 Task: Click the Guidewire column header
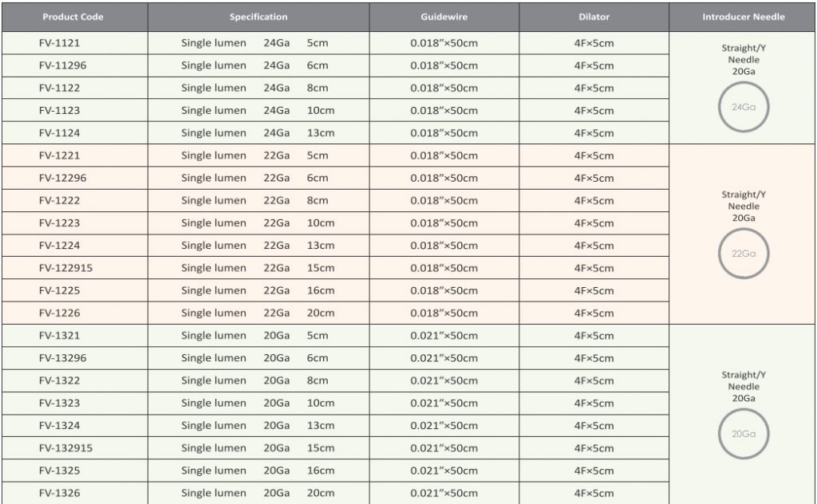point(444,17)
